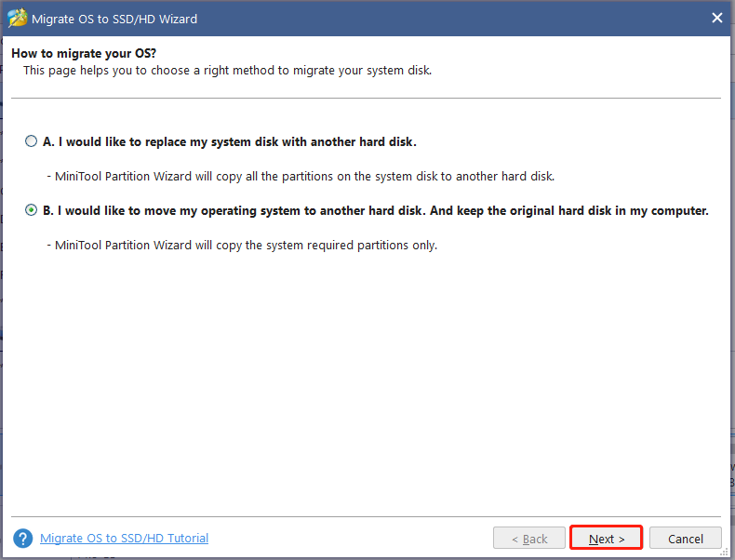Select option B radio button
The width and height of the screenshot is (735, 560).
coord(32,211)
